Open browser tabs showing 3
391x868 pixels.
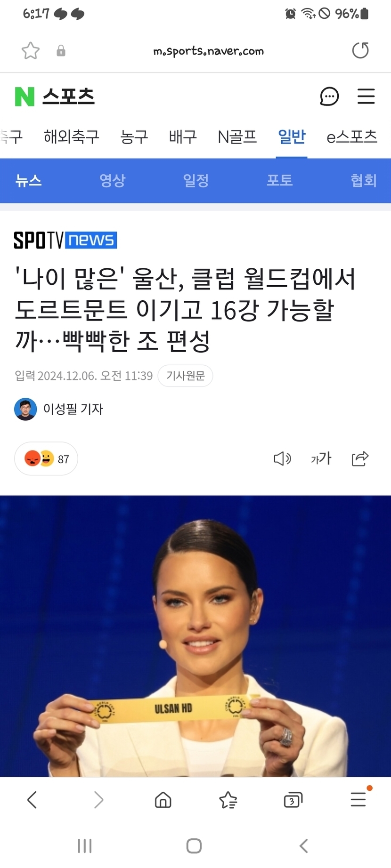[x=293, y=800]
